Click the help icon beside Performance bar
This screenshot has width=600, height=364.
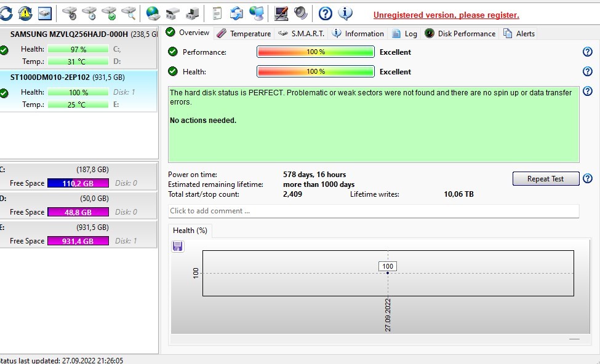587,52
